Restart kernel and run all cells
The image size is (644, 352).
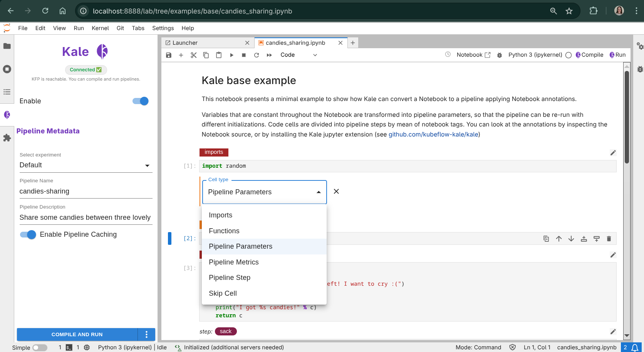269,55
